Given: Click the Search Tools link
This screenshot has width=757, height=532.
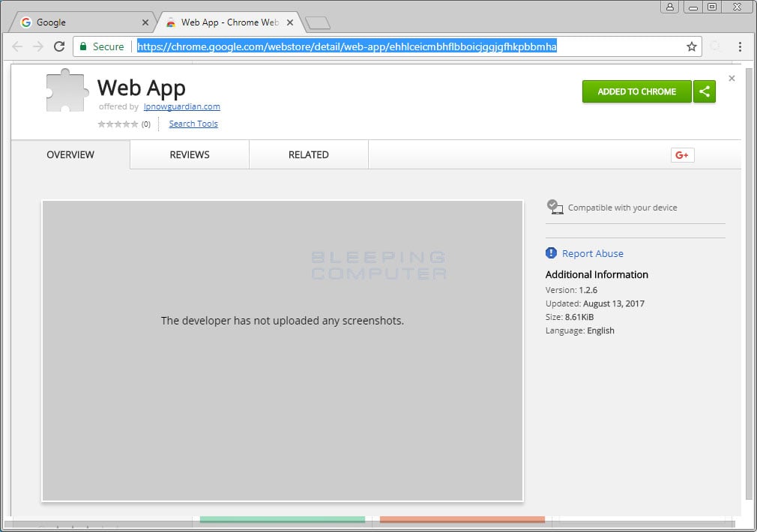Looking at the screenshot, I should pos(193,124).
